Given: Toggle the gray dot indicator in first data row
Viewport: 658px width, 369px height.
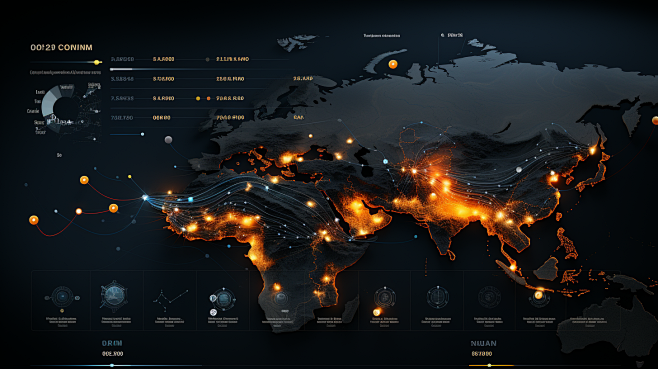Looking at the screenshot, I should (x=207, y=60).
